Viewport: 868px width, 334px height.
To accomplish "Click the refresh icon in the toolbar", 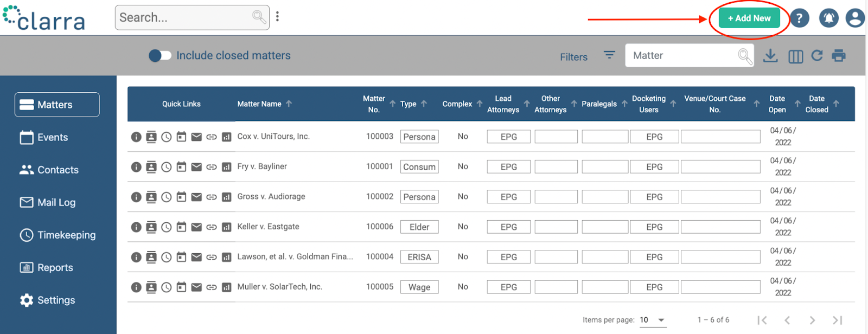I will (x=817, y=55).
